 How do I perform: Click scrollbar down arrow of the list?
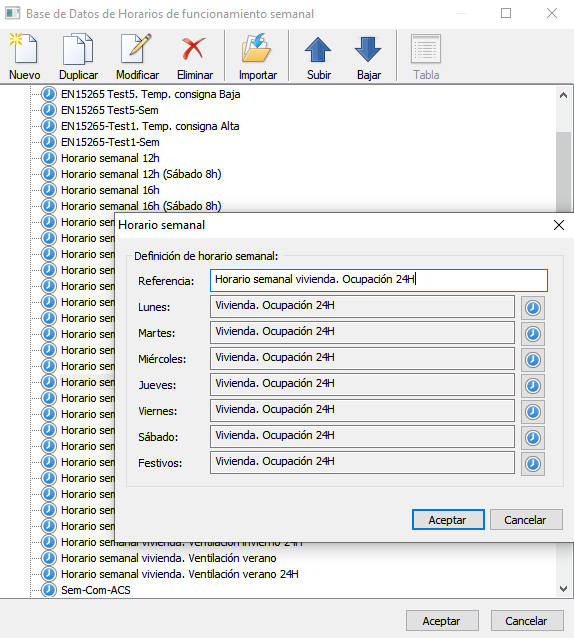point(563,588)
